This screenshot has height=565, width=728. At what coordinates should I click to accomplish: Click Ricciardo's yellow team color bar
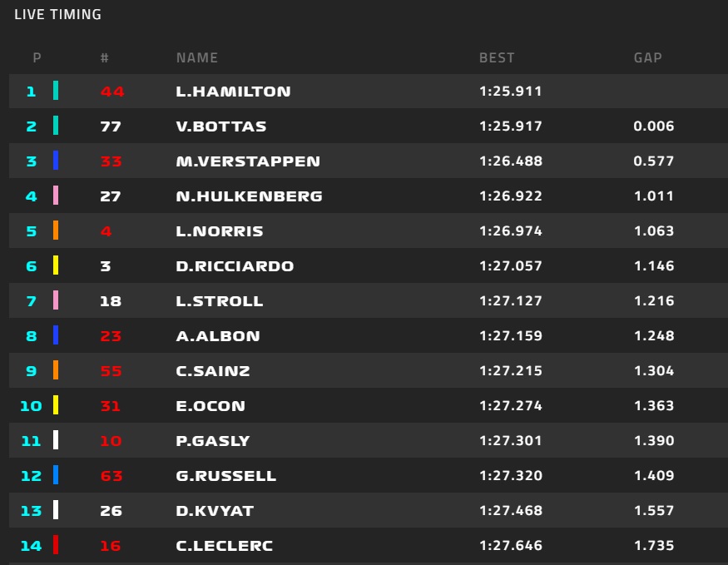(56, 265)
